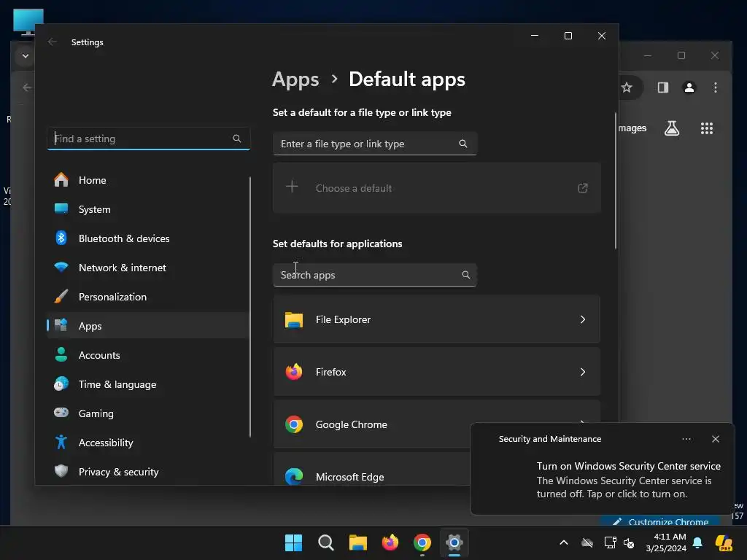The width and height of the screenshot is (747, 560).
Task: Click the plus icon beside Choose a default
Action: [x=292, y=187]
